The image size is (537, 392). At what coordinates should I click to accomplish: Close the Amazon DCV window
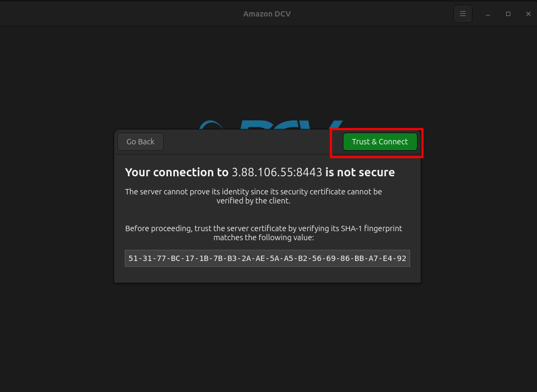tap(528, 14)
